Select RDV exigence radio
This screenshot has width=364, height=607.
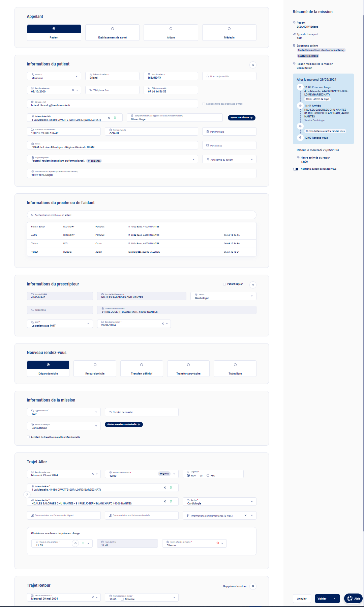(188, 475)
